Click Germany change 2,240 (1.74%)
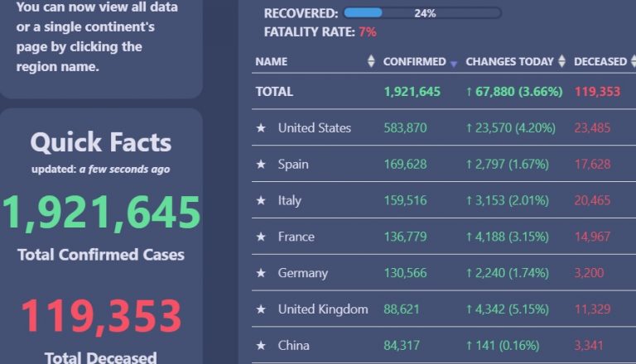 coord(508,273)
